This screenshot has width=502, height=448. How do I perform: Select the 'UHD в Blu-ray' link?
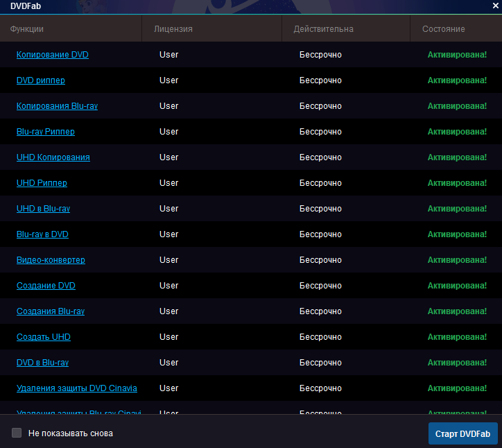44,209
